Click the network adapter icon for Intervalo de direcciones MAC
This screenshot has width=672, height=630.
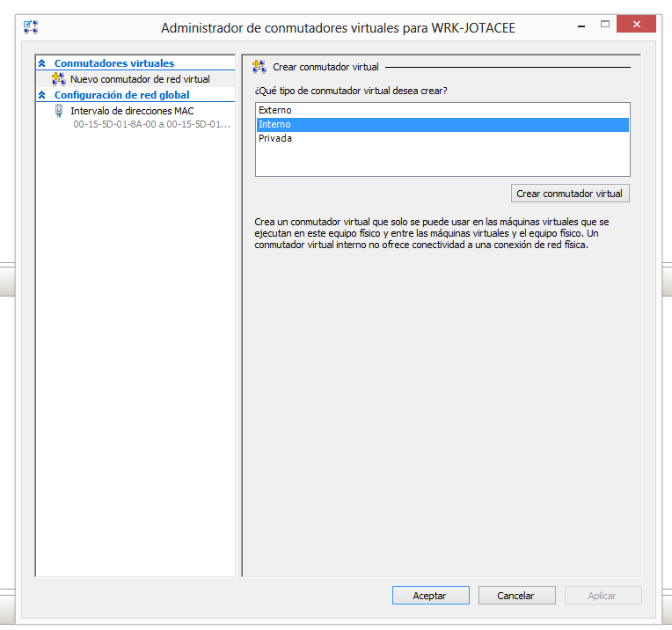click(59, 111)
